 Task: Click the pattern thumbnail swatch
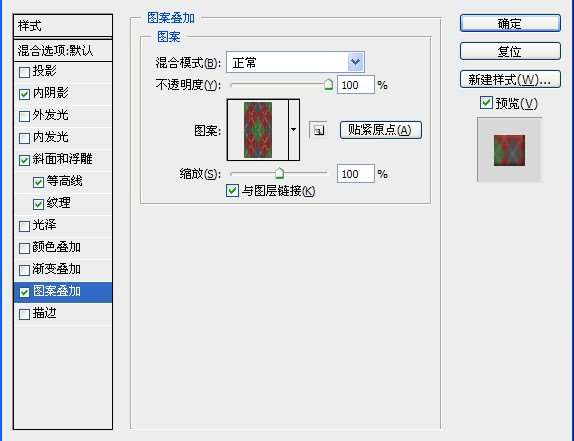point(258,130)
